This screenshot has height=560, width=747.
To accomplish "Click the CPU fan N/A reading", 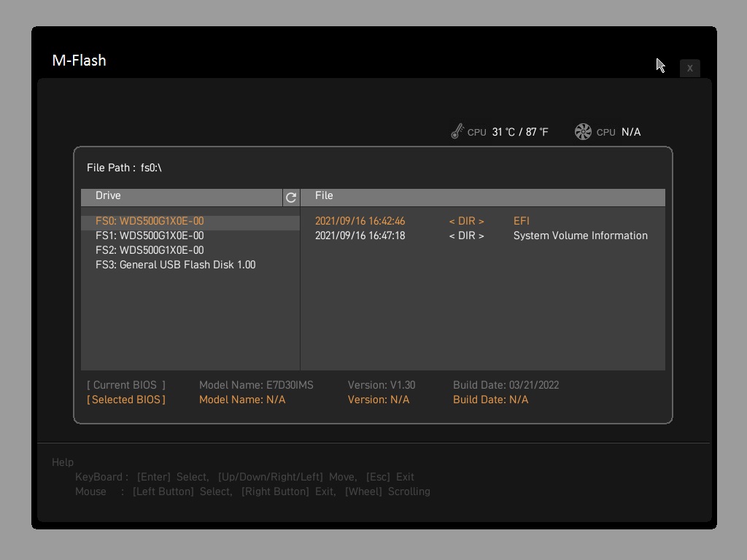I will point(631,132).
